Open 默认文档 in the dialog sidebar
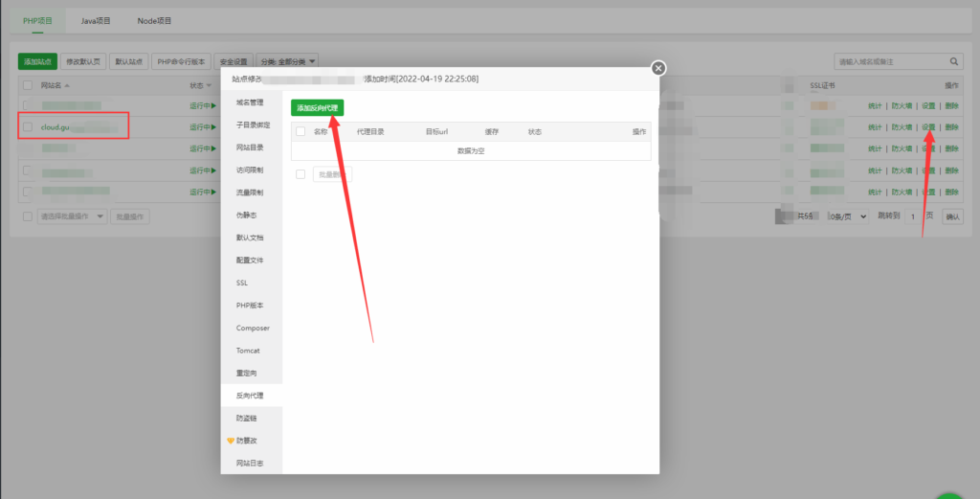The width and height of the screenshot is (980, 499). [x=252, y=238]
